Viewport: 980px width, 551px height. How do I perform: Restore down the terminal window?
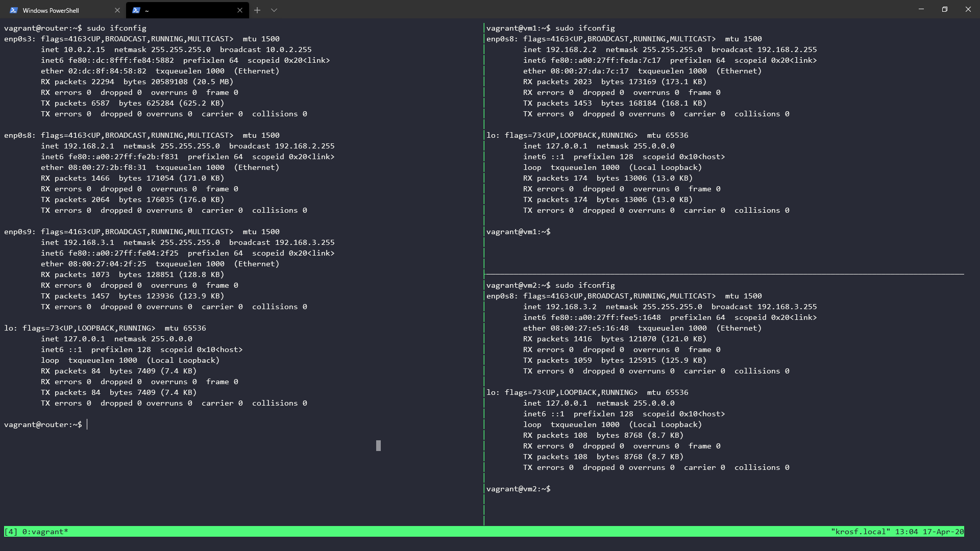tap(945, 9)
